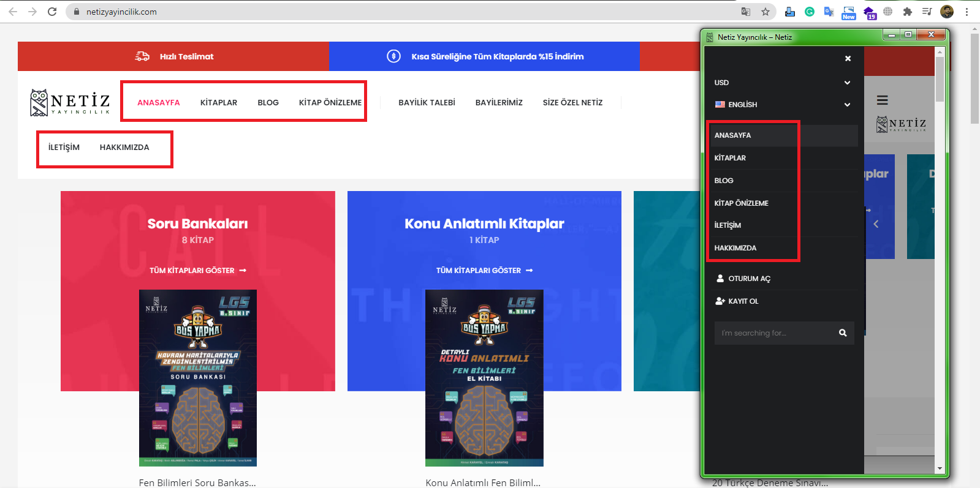Open the Google Translate extension icon
The height and width of the screenshot is (488, 980).
(829, 12)
